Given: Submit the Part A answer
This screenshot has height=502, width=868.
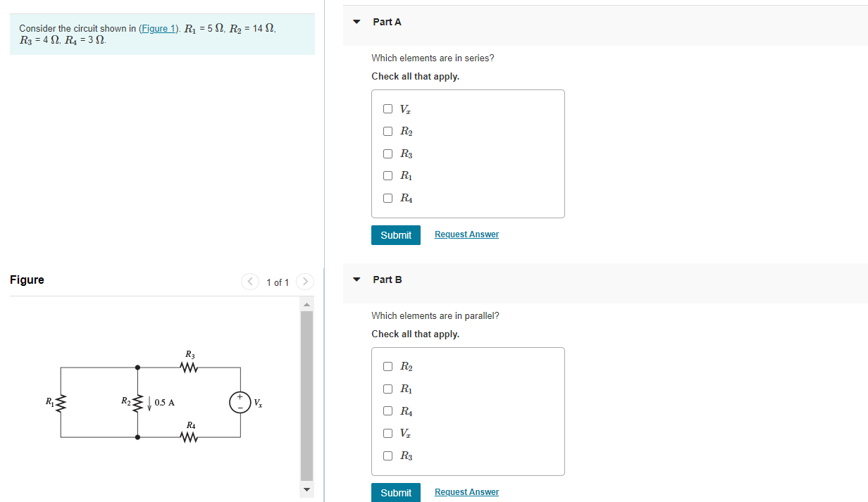Looking at the screenshot, I should pyautogui.click(x=396, y=235).
